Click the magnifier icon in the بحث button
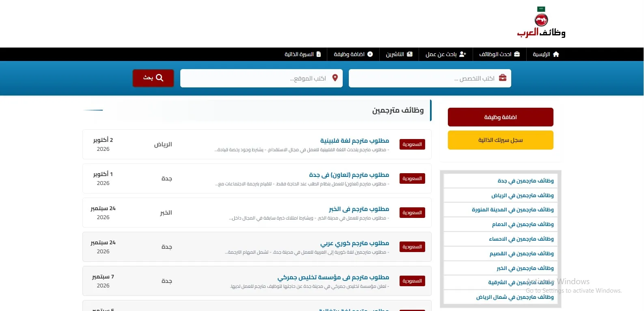This screenshot has height=311, width=644. 160,78
